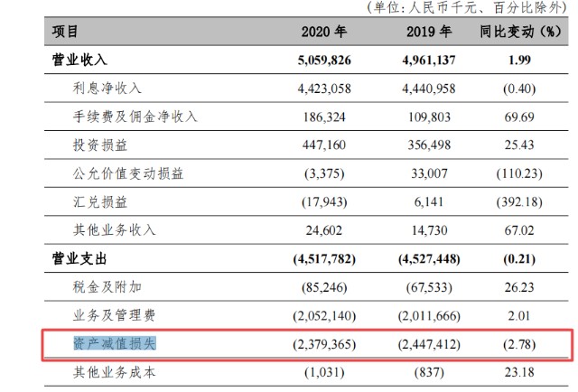Select the 投资损益 row label
Image resolution: width=578 pixels, height=392 pixels.
(100, 145)
